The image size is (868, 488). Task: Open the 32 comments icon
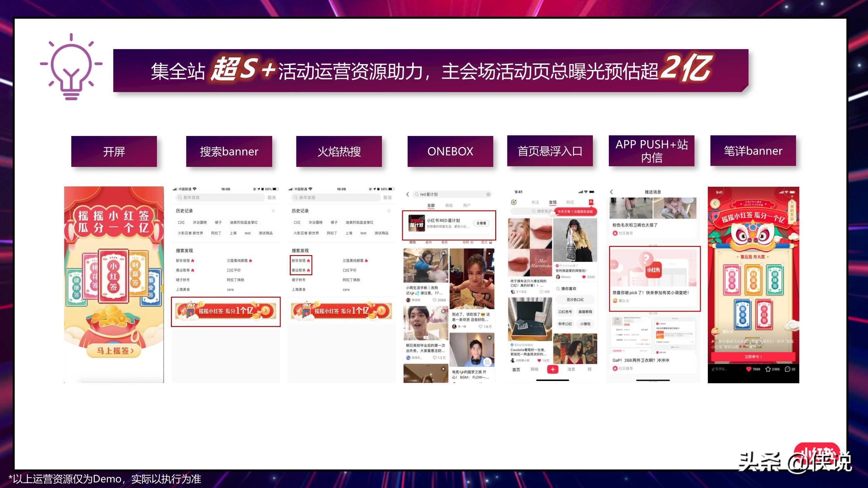[x=787, y=369]
